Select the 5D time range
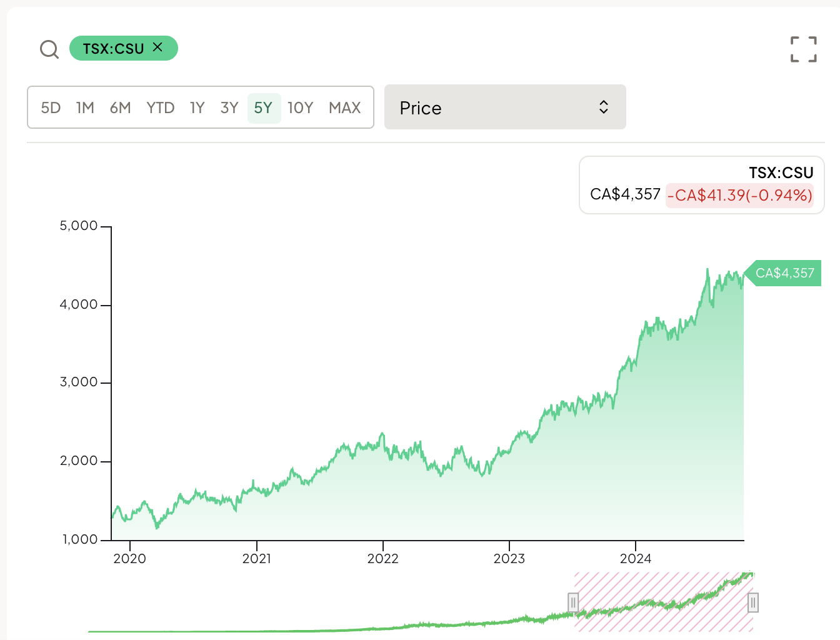This screenshot has width=840, height=640. click(51, 108)
